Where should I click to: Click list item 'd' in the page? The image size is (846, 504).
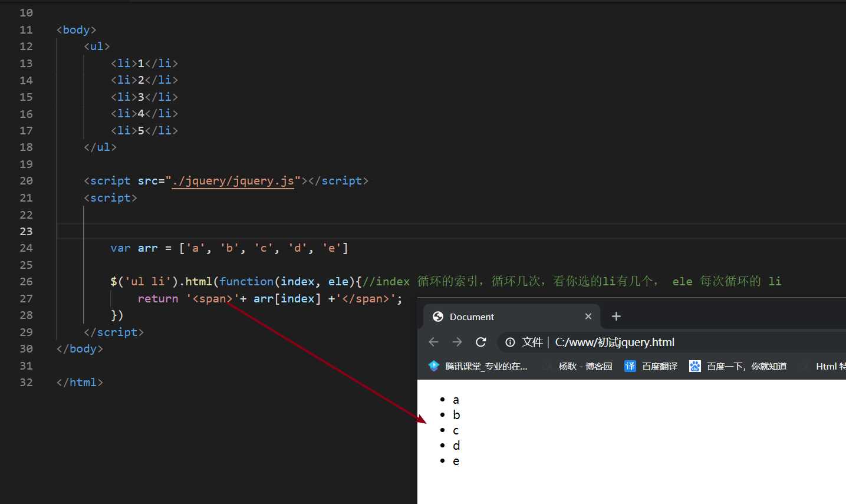pyautogui.click(x=456, y=446)
